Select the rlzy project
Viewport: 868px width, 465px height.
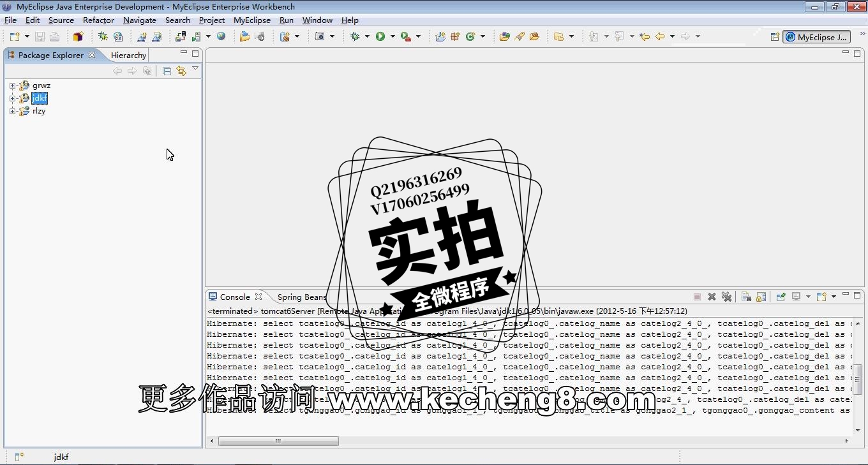[x=39, y=111]
